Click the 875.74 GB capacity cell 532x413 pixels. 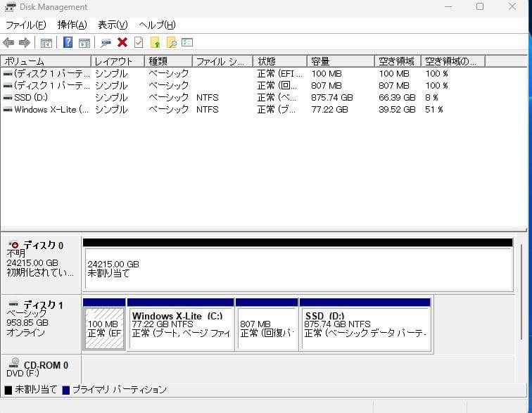click(x=332, y=98)
